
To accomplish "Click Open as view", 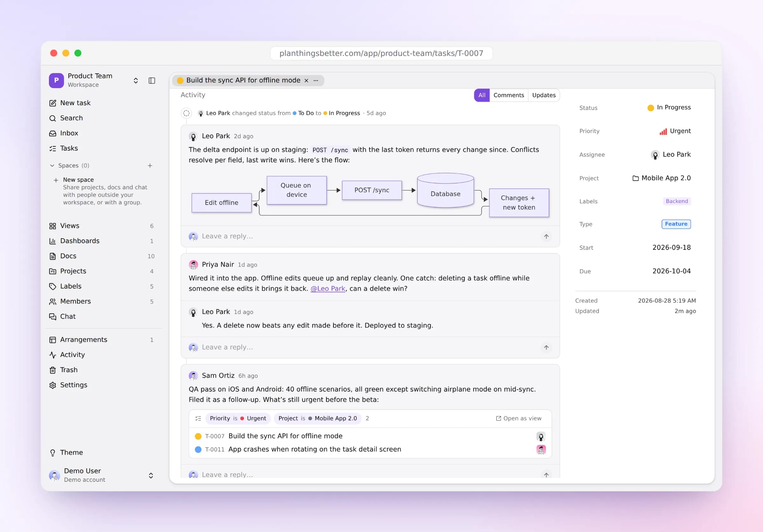I will [x=519, y=418].
